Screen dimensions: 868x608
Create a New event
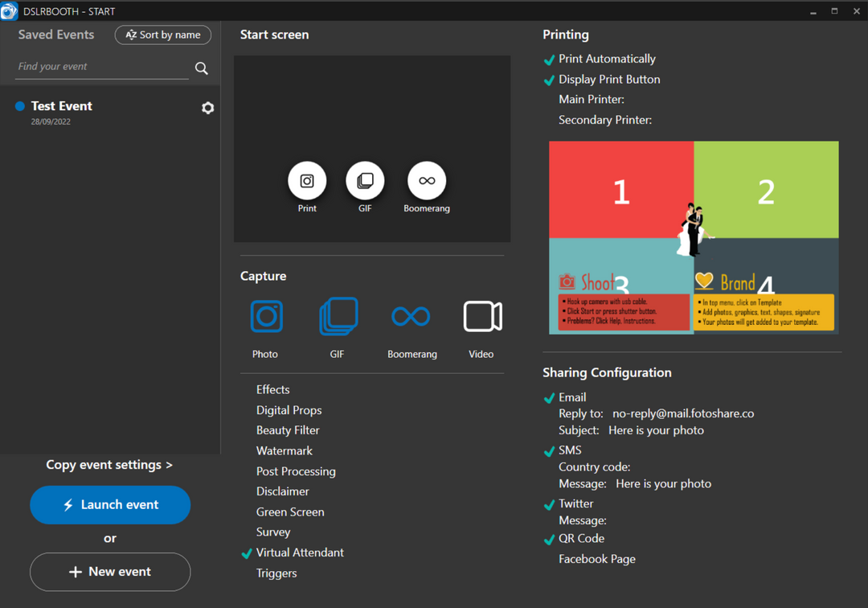pos(110,572)
